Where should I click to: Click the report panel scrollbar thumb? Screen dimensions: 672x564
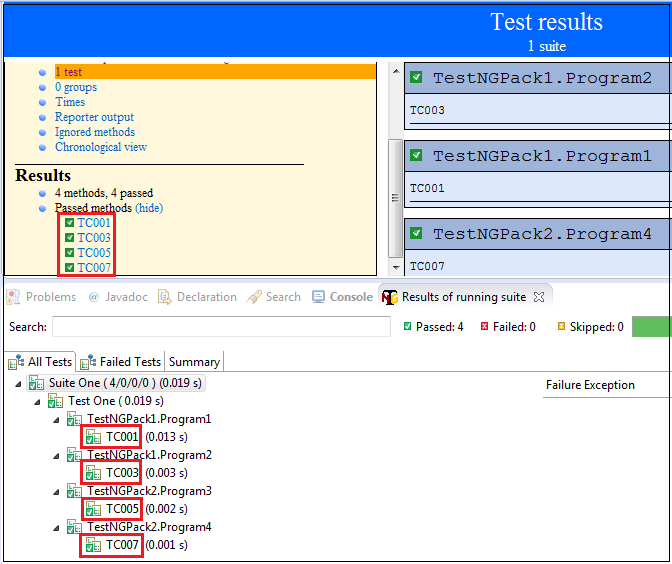click(395, 198)
